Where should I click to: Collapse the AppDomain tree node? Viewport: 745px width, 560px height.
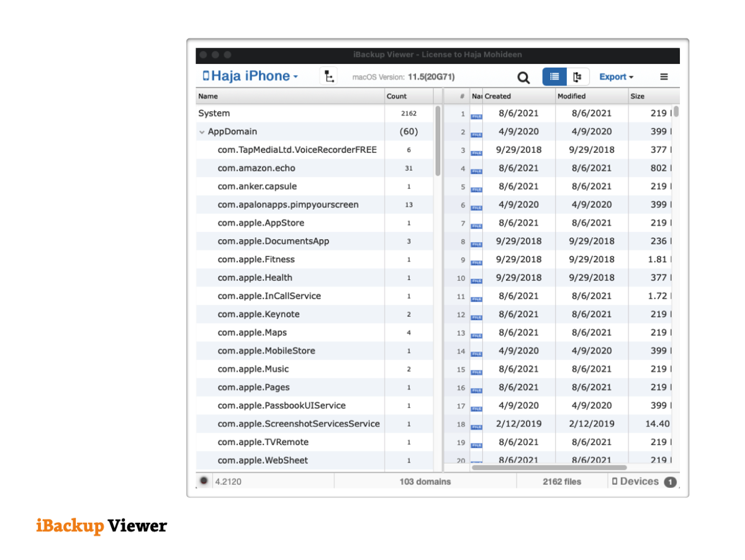[202, 132]
